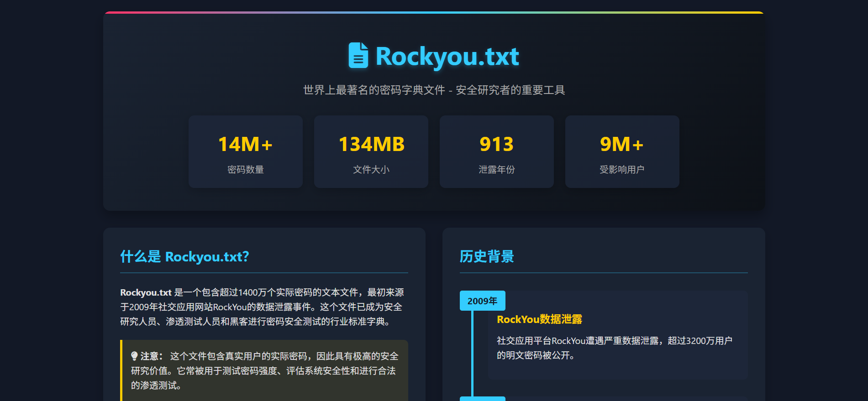868x401 pixels.
Task: Click the 文件大小 label
Action: (371, 170)
